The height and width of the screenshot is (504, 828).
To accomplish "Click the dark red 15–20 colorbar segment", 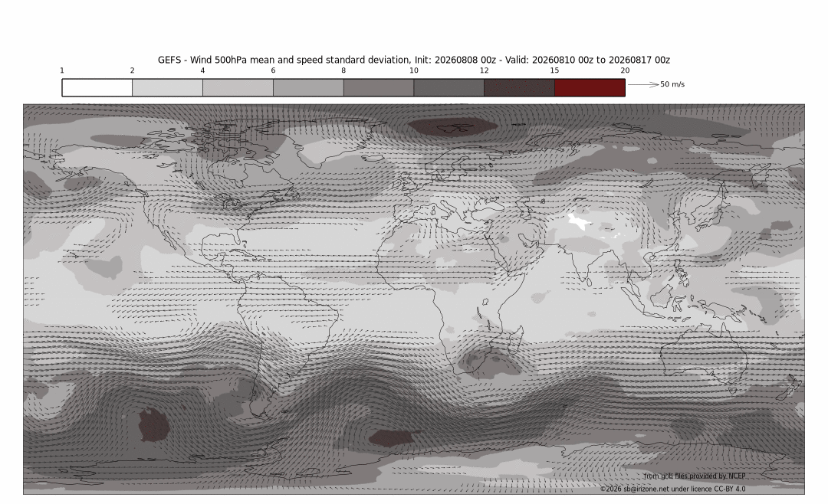I will coord(590,87).
